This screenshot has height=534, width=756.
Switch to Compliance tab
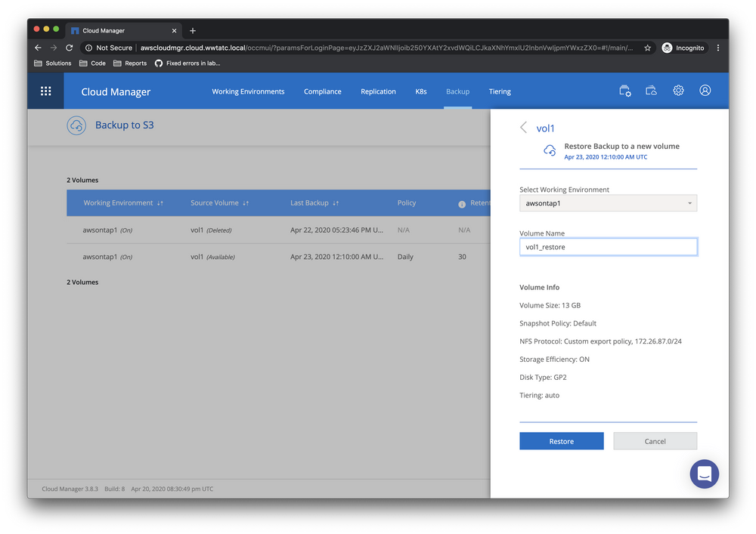(x=323, y=91)
